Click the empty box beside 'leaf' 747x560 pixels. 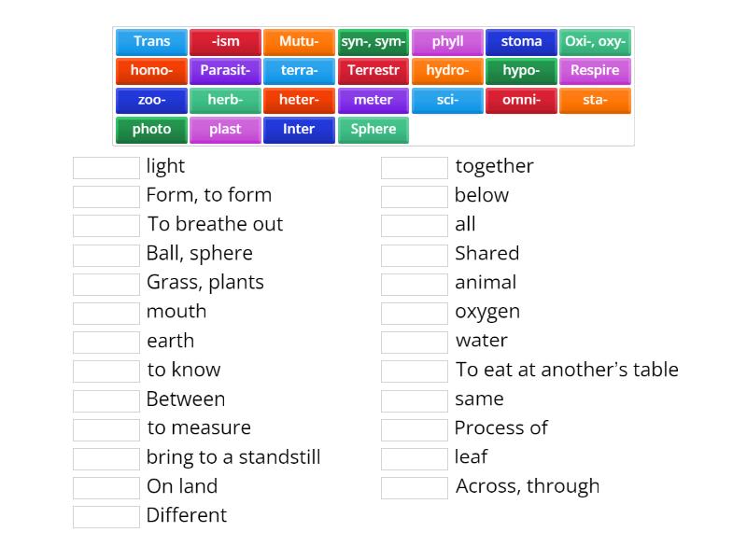coord(415,457)
